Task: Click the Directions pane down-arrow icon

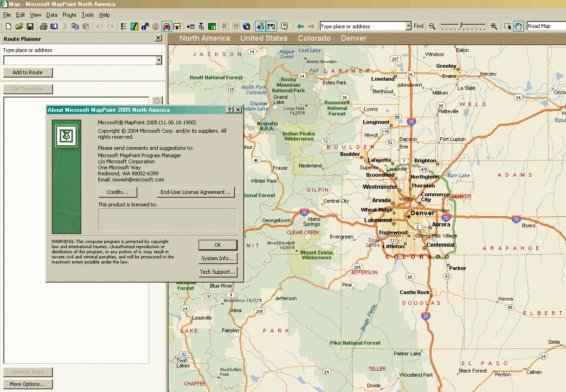Action: click(x=177, y=26)
